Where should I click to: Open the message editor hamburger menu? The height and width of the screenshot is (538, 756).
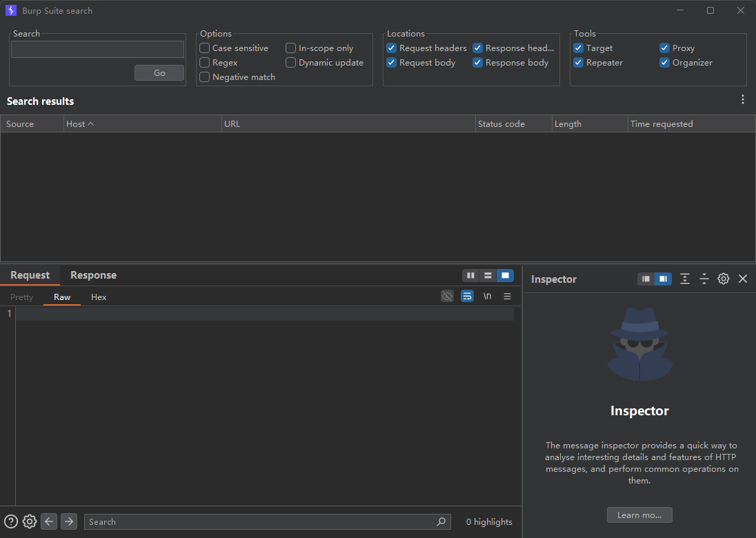pyautogui.click(x=507, y=296)
